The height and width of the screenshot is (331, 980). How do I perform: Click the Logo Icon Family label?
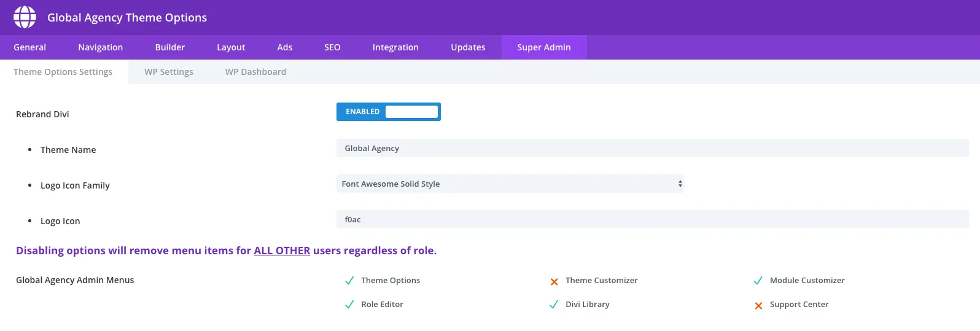pyautogui.click(x=75, y=185)
